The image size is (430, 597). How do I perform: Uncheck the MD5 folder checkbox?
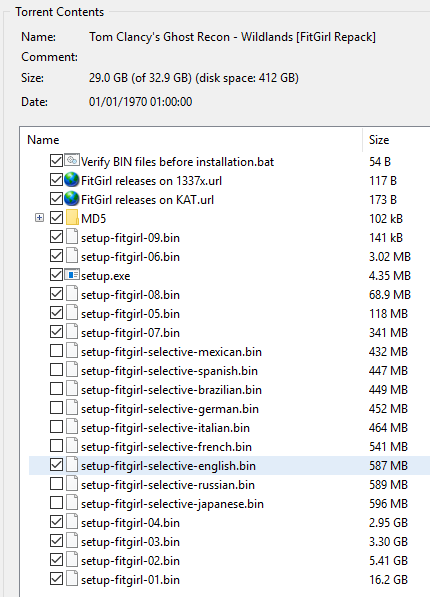pyautogui.click(x=56, y=218)
